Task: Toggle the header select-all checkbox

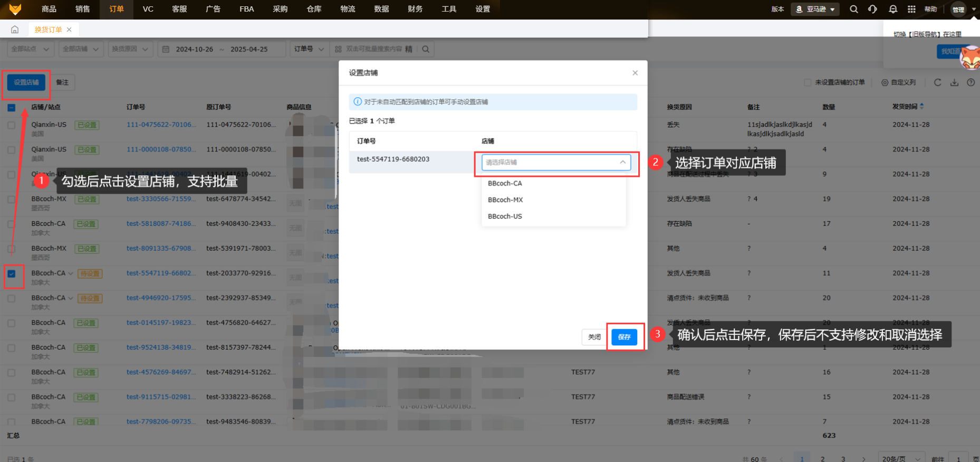Action: click(12, 108)
